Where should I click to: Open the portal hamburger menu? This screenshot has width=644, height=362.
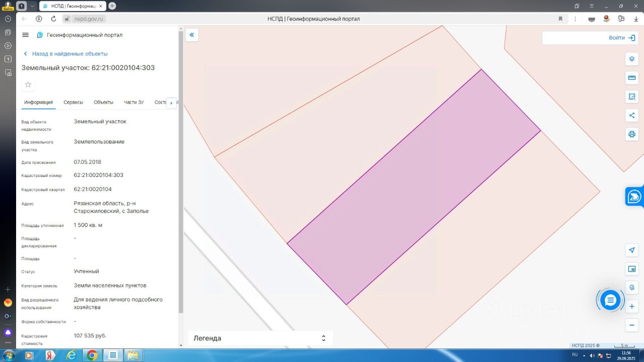click(x=26, y=35)
